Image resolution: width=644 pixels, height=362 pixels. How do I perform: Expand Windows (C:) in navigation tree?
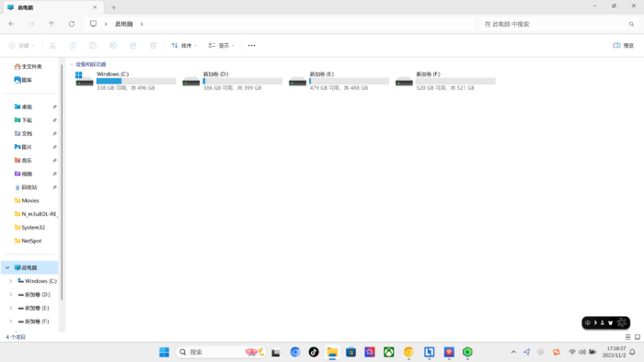(11, 281)
